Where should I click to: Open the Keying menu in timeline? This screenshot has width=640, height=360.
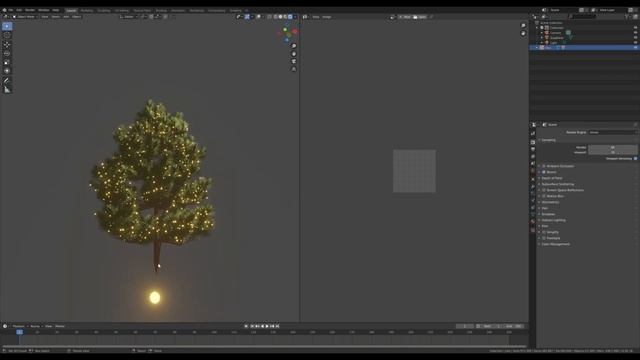(x=36, y=326)
